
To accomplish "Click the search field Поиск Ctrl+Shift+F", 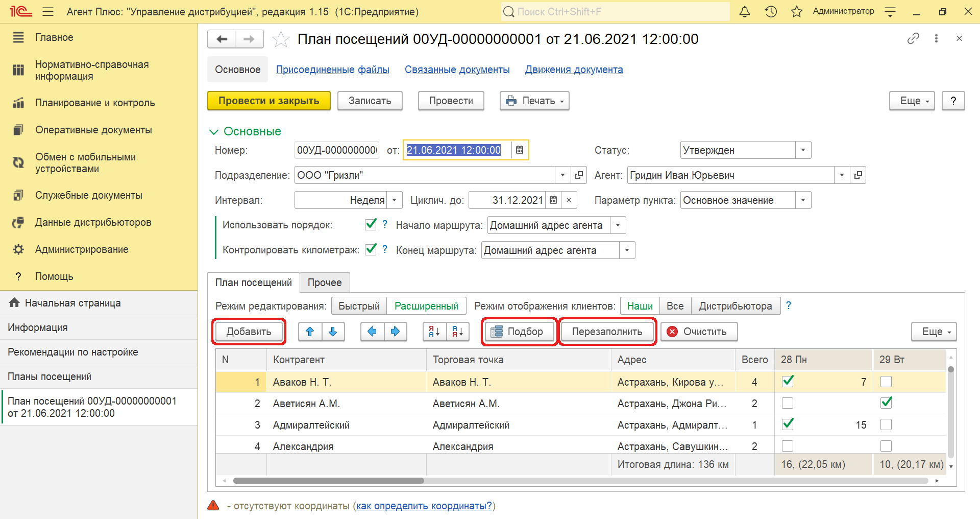I will click(x=615, y=12).
